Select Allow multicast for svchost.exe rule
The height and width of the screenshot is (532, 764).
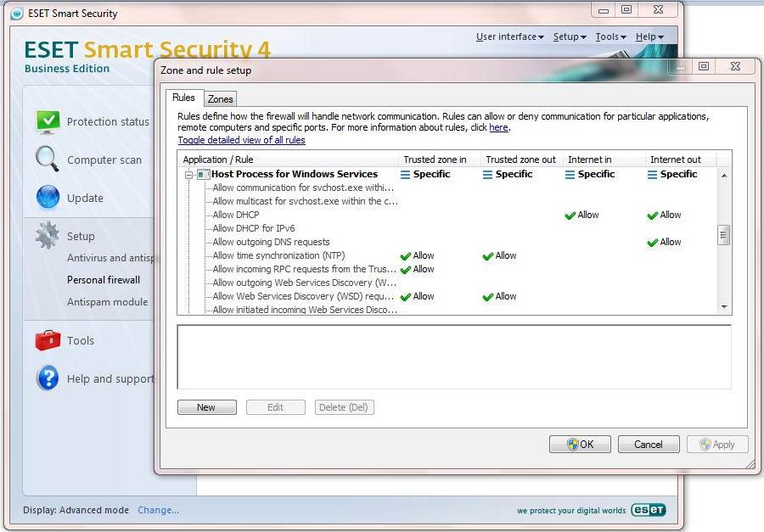[305, 201]
